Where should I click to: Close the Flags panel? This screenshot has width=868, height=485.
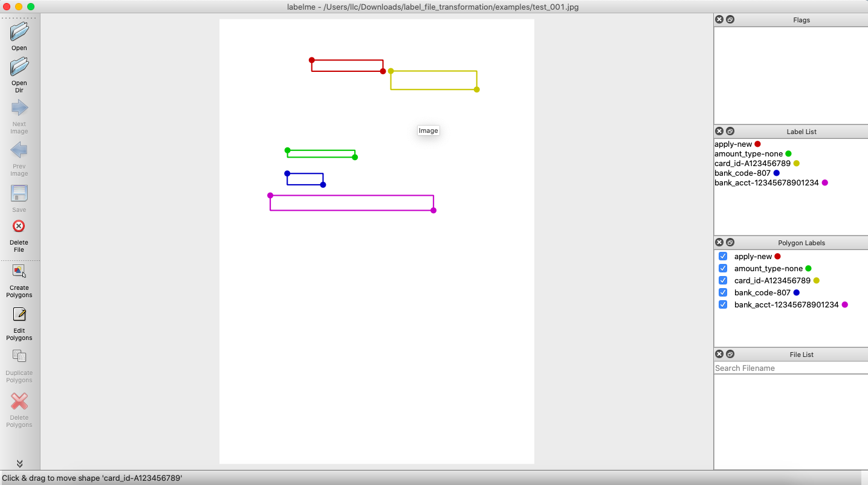(x=719, y=19)
